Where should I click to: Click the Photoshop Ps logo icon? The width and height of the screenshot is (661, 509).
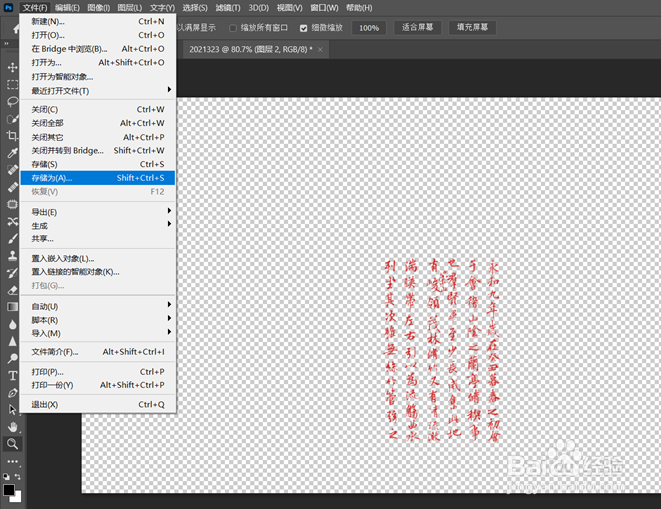(x=8, y=8)
